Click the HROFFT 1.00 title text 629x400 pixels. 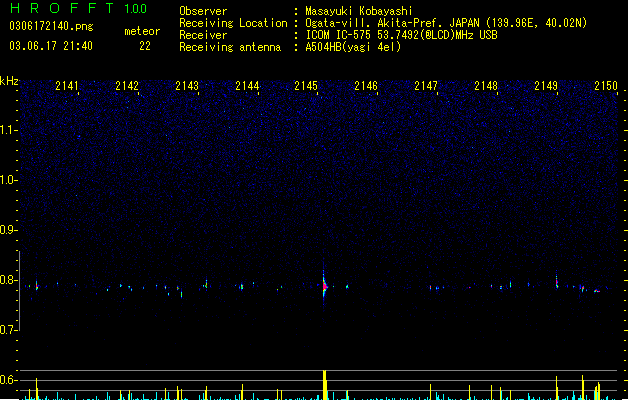point(78,8)
